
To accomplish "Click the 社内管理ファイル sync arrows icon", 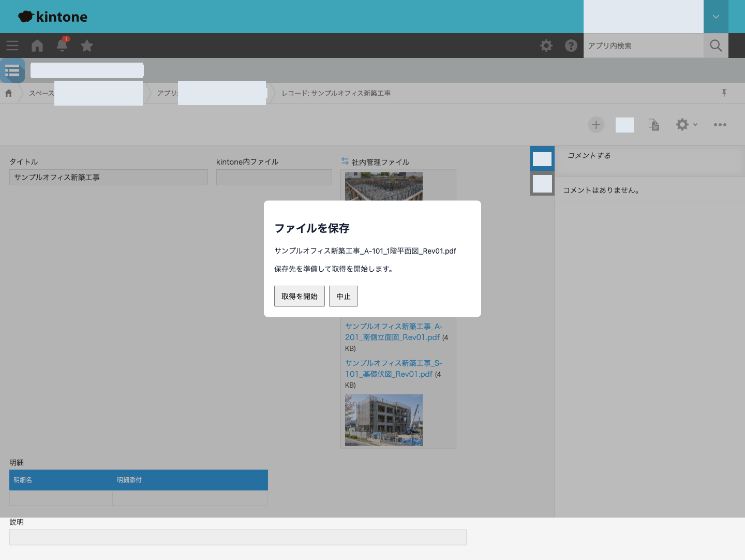I will tap(345, 161).
